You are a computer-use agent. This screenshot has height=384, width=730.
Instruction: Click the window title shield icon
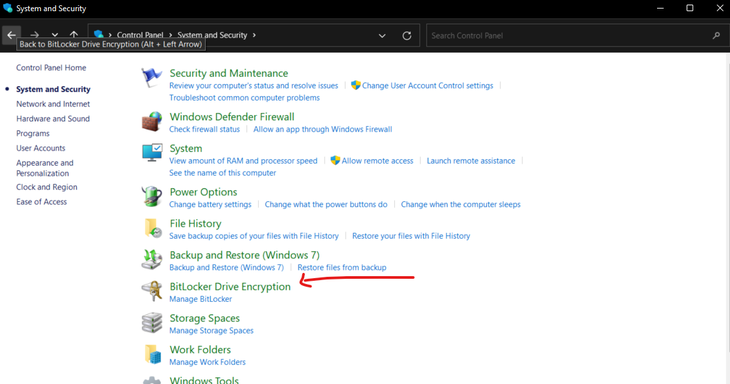[x=7, y=8]
